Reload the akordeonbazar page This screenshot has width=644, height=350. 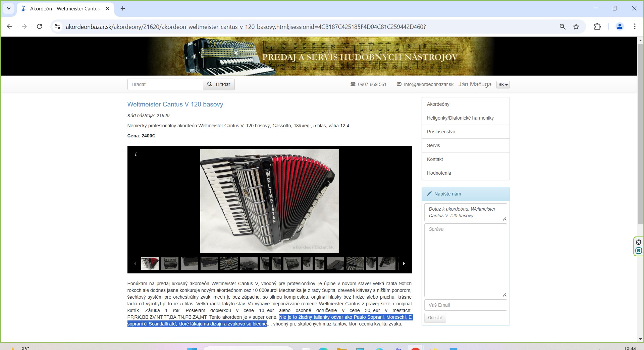pyautogui.click(x=39, y=27)
